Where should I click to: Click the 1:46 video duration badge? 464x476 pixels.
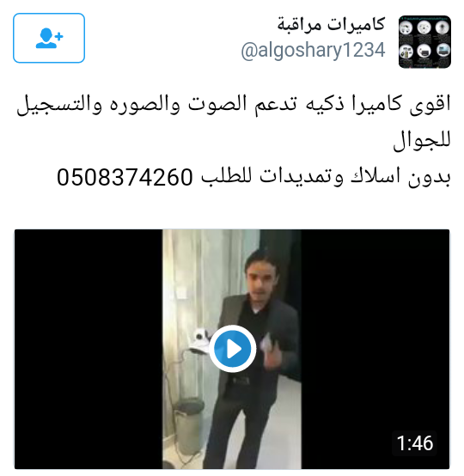(x=414, y=442)
